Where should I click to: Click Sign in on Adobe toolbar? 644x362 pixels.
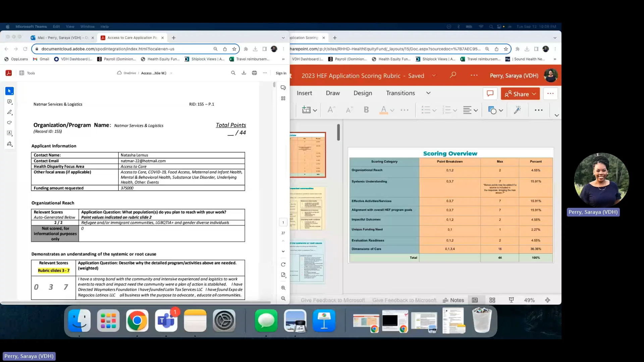click(281, 73)
